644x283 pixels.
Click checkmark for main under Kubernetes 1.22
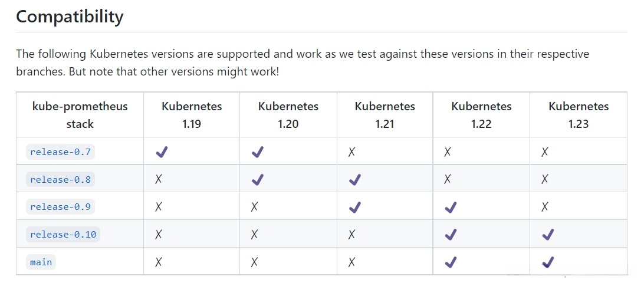(451, 262)
